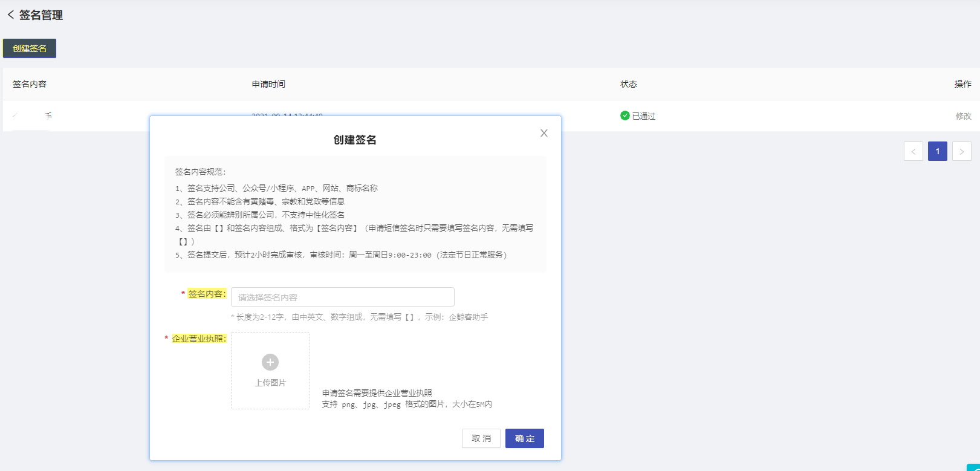Go back using the arrow beside 签名管理
The width and height of the screenshot is (980, 471).
(10, 15)
